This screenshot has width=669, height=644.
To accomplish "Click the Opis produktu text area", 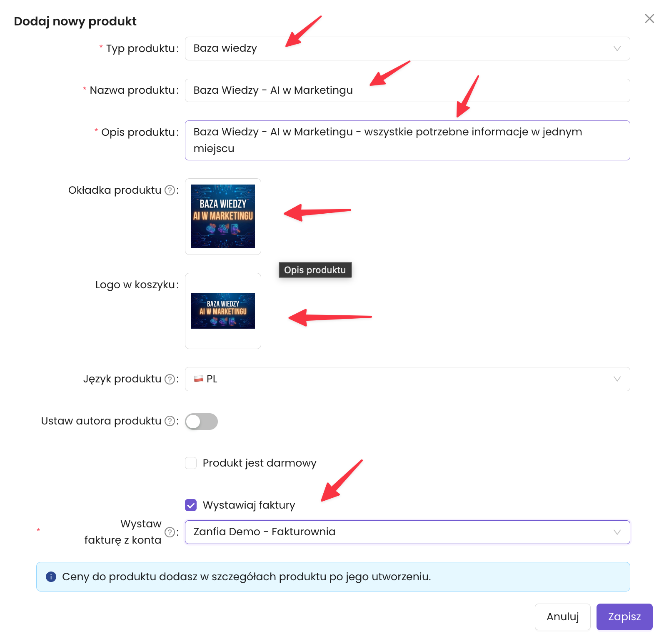I will 407,140.
